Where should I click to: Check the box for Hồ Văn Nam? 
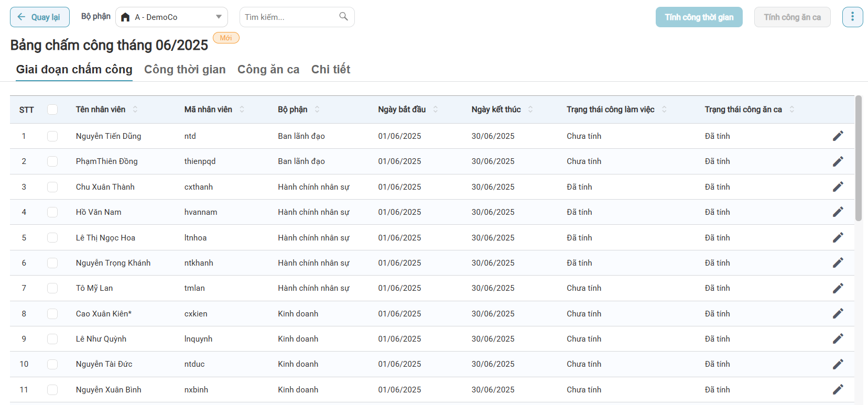point(52,212)
